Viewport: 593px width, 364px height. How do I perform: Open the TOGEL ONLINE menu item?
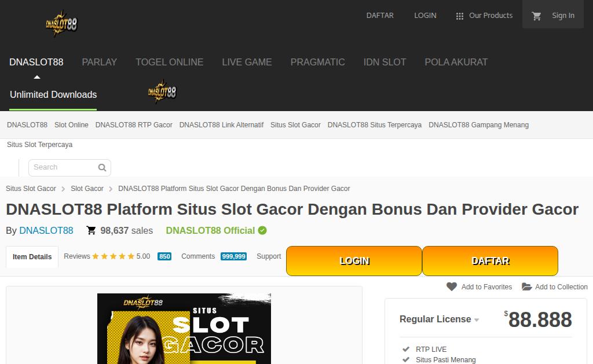coord(170,62)
